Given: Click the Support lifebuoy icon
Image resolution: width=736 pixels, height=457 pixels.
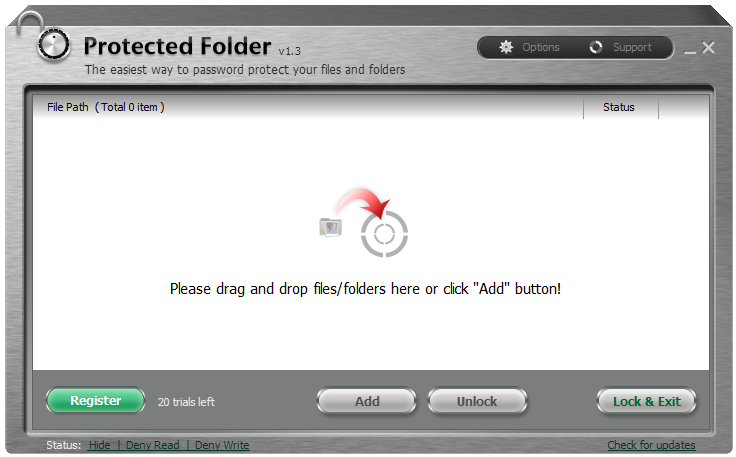Looking at the screenshot, I should pyautogui.click(x=596, y=47).
